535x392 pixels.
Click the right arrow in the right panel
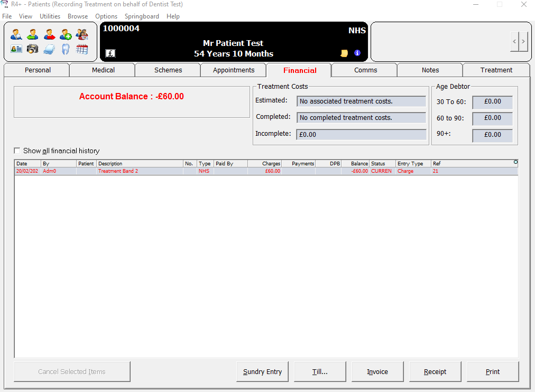point(523,42)
